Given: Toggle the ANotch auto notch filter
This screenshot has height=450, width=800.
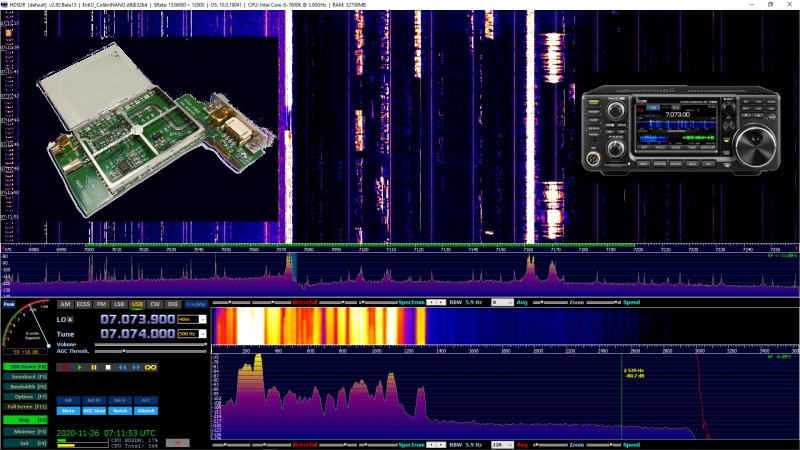Looking at the screenshot, I should pos(145,411).
